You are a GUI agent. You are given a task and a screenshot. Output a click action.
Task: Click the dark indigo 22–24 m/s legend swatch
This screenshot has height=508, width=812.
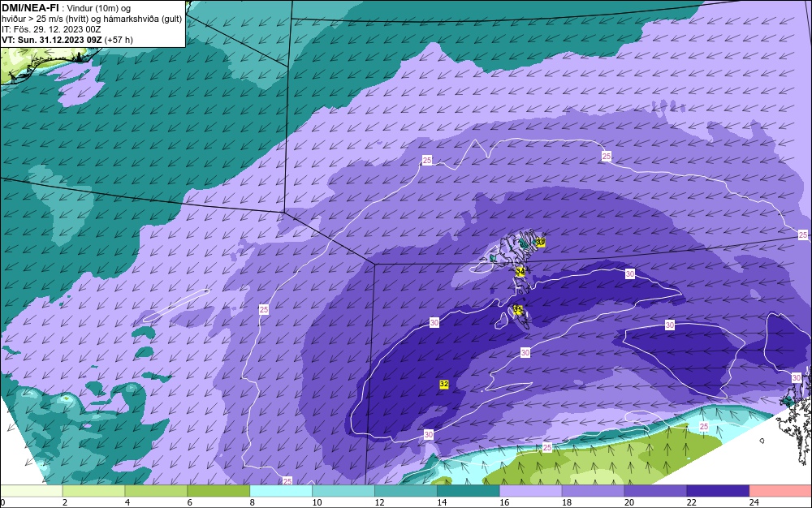(x=718, y=491)
